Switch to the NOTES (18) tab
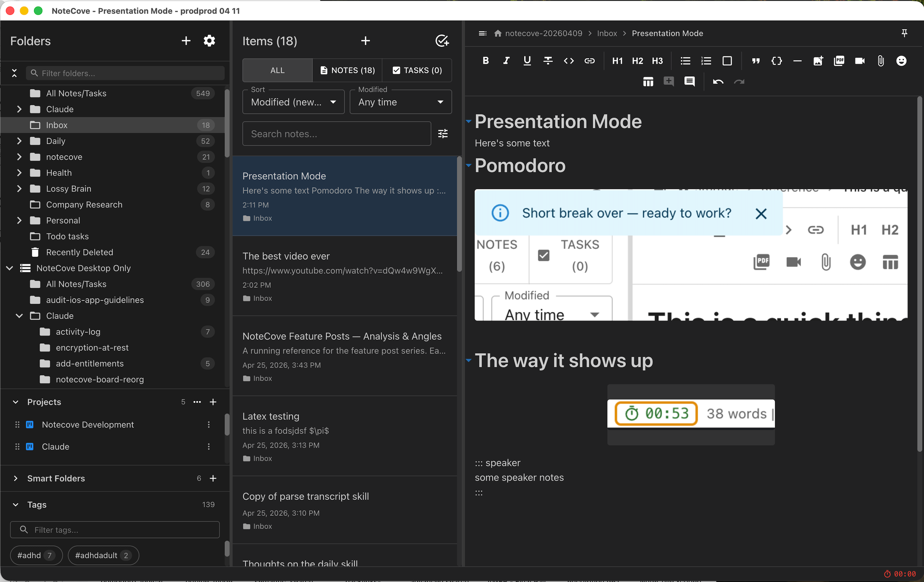The width and height of the screenshot is (924, 582). point(347,70)
